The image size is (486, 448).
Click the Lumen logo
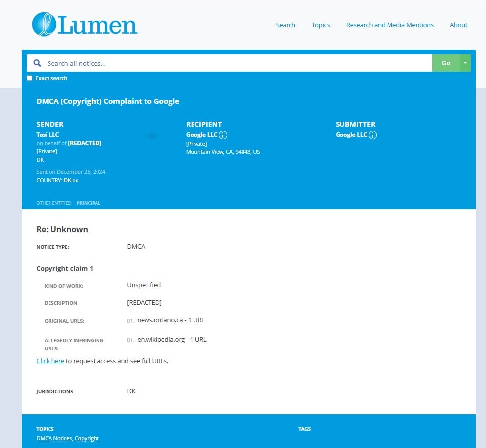pyautogui.click(x=84, y=24)
